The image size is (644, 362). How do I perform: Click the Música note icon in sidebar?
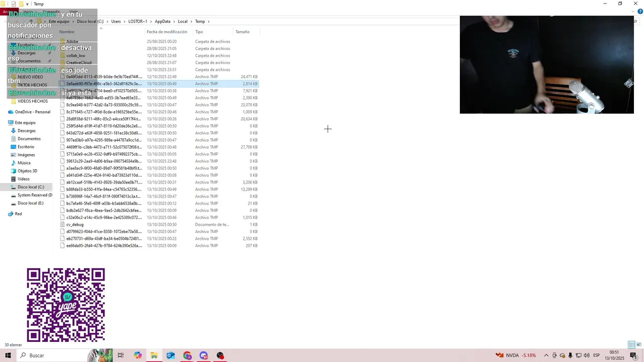pos(14,163)
